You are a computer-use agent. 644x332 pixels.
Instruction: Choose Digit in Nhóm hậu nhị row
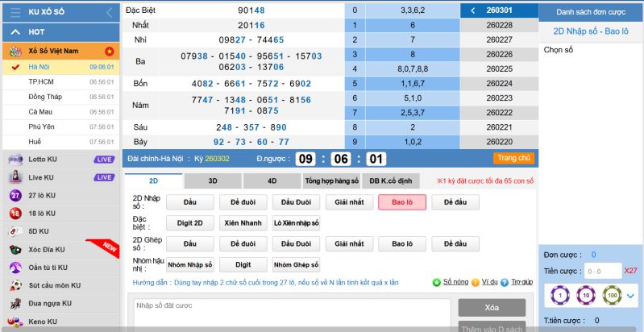coord(243,264)
